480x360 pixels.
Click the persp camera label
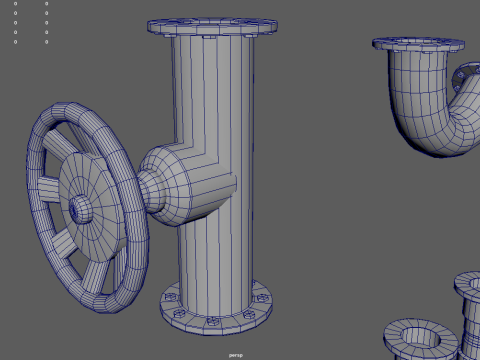point(236,355)
